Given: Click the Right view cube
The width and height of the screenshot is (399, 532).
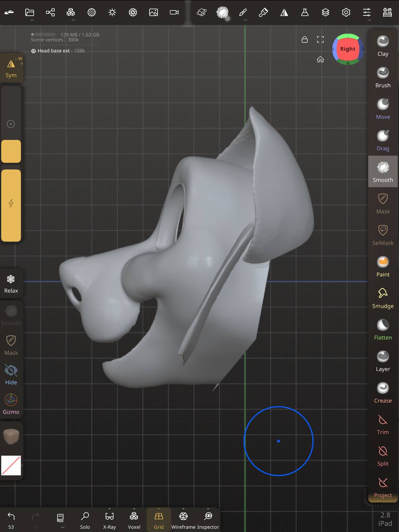Looking at the screenshot, I should click(x=347, y=49).
